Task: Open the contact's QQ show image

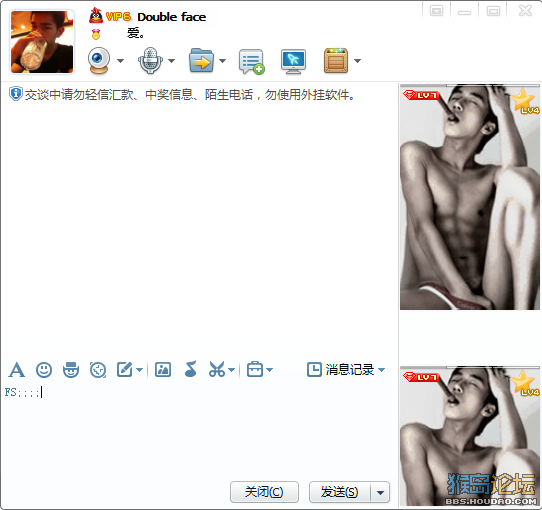Action: [x=470, y=197]
